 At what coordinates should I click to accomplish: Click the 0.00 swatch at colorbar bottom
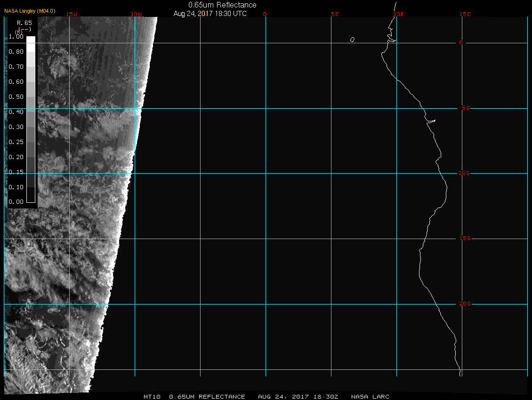tap(31, 201)
